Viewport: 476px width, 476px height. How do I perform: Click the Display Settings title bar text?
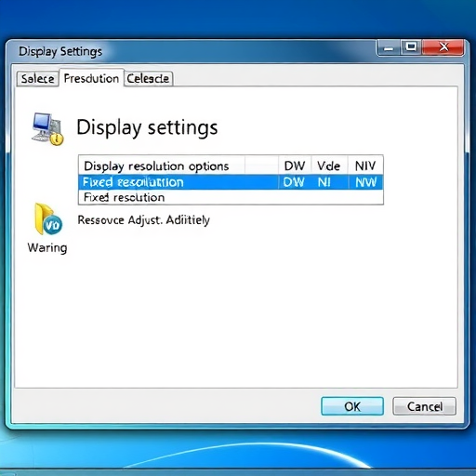[x=60, y=51]
